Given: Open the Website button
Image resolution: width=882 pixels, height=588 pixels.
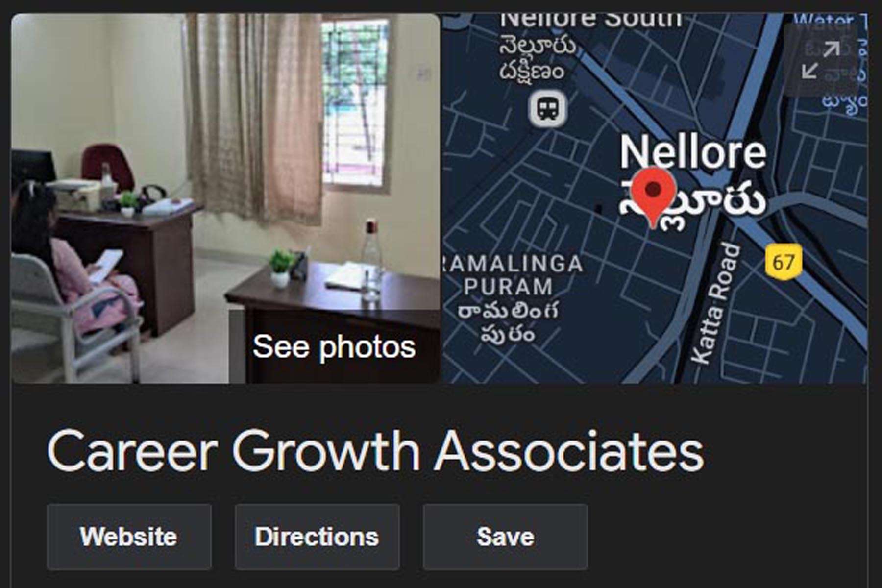Looking at the screenshot, I should (x=129, y=537).
